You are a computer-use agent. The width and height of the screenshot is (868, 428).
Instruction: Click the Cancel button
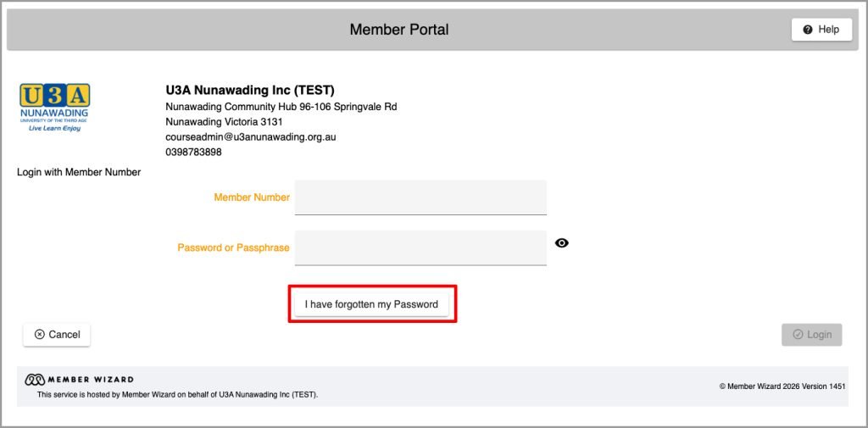[57, 335]
